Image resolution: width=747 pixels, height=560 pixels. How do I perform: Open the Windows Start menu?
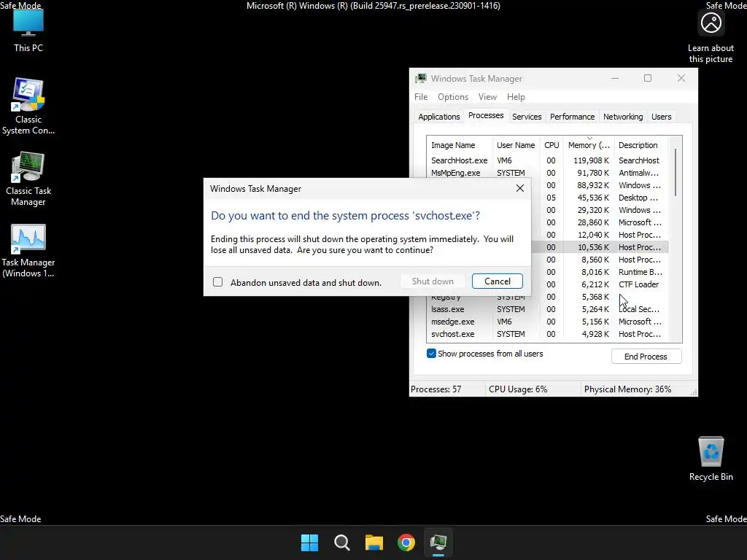click(309, 542)
